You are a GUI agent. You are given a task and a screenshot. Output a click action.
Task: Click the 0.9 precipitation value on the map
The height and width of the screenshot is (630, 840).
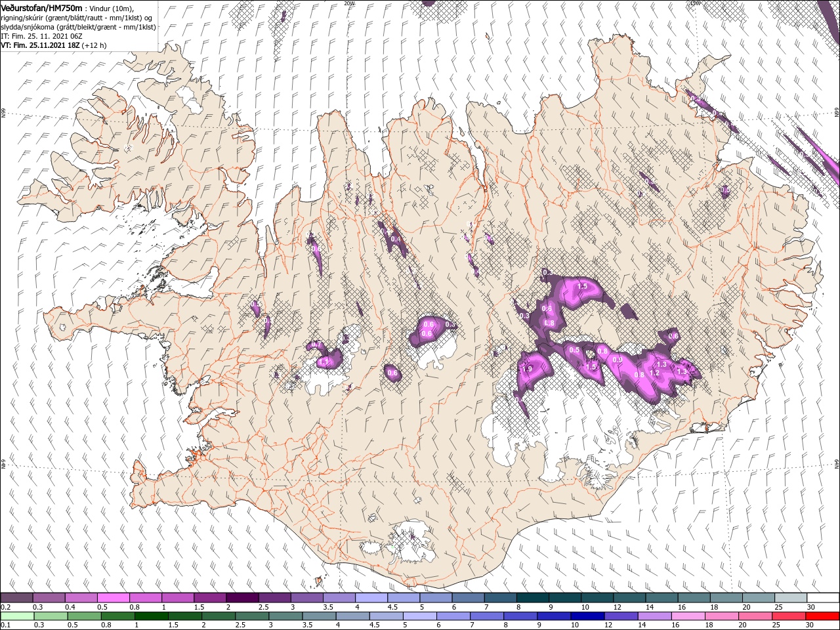(x=617, y=360)
